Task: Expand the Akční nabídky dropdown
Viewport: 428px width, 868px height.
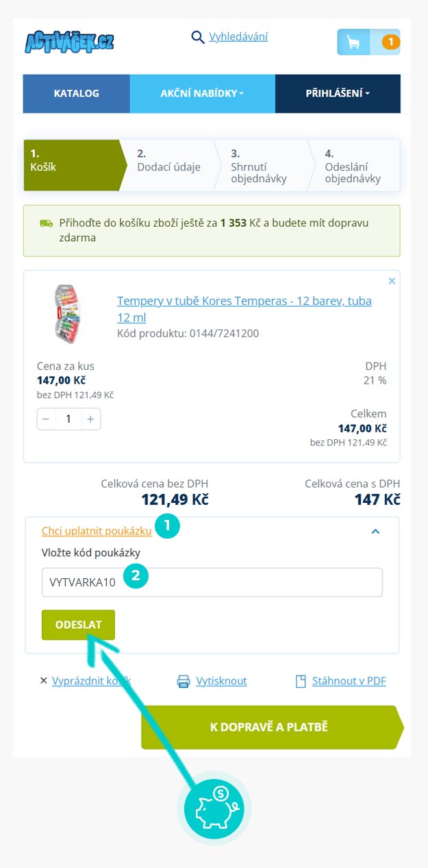Action: click(x=202, y=93)
